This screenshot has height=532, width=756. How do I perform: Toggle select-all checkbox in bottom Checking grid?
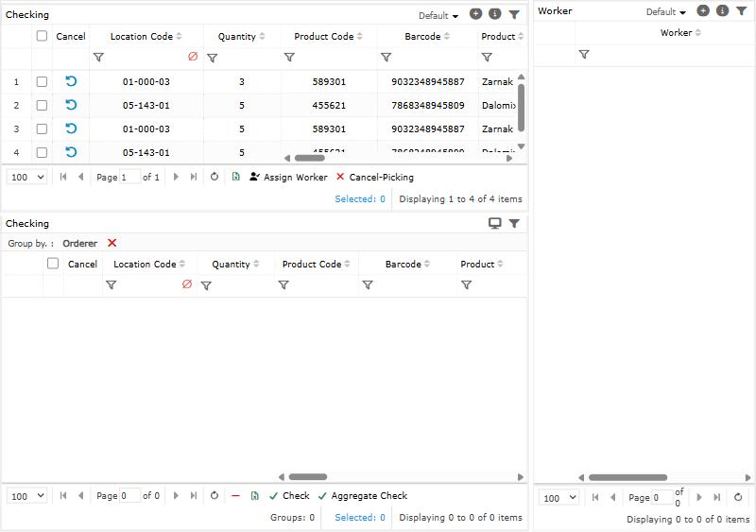(53, 264)
